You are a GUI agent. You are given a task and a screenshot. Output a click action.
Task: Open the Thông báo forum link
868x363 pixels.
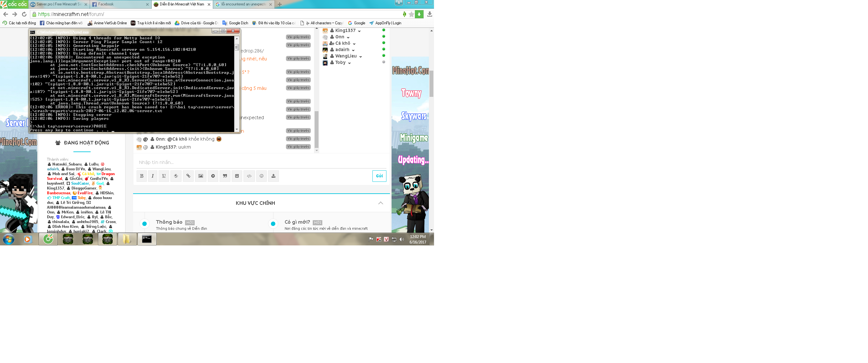click(169, 222)
